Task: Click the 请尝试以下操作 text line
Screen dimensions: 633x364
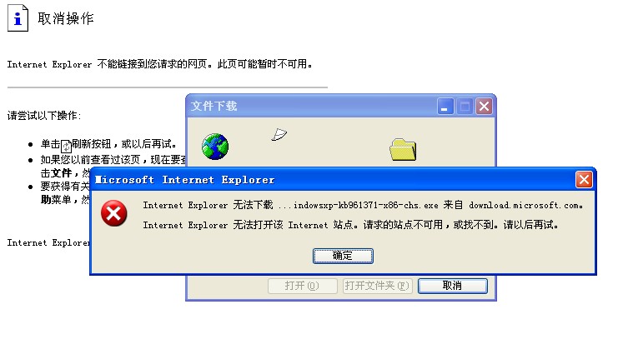Action: point(44,116)
